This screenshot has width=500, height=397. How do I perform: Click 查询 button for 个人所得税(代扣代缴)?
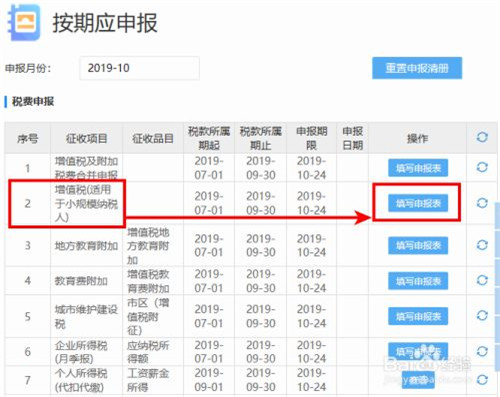418,380
